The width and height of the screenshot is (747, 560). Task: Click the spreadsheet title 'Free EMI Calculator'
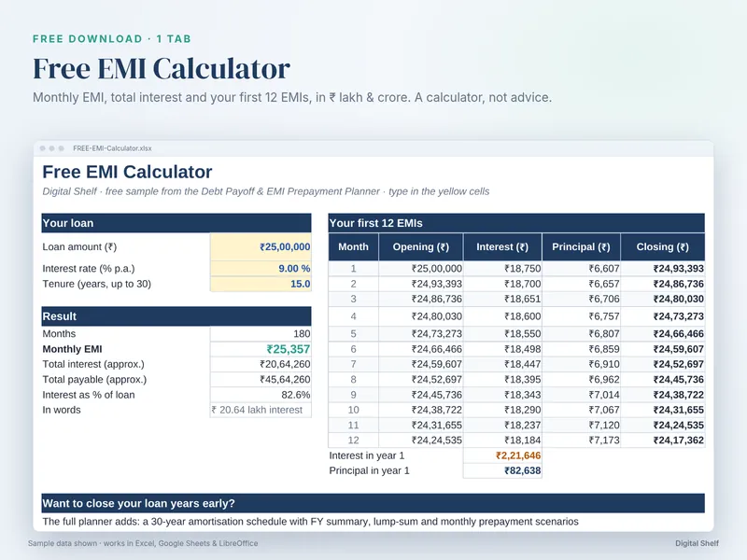point(127,172)
